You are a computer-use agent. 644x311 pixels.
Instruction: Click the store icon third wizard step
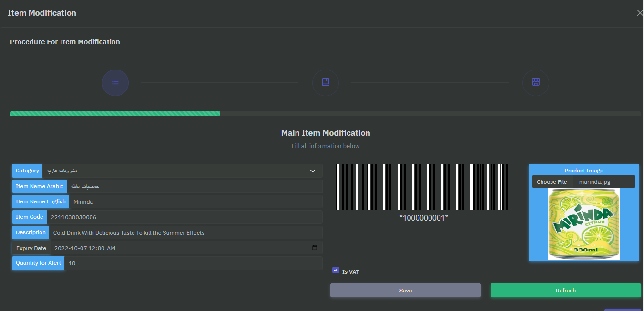point(536,82)
